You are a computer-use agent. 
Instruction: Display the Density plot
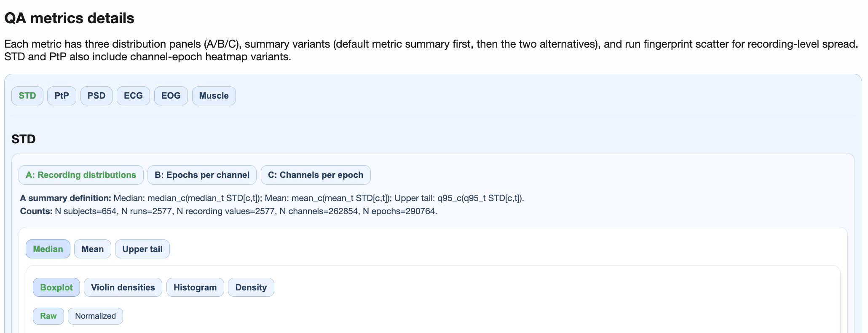click(251, 287)
